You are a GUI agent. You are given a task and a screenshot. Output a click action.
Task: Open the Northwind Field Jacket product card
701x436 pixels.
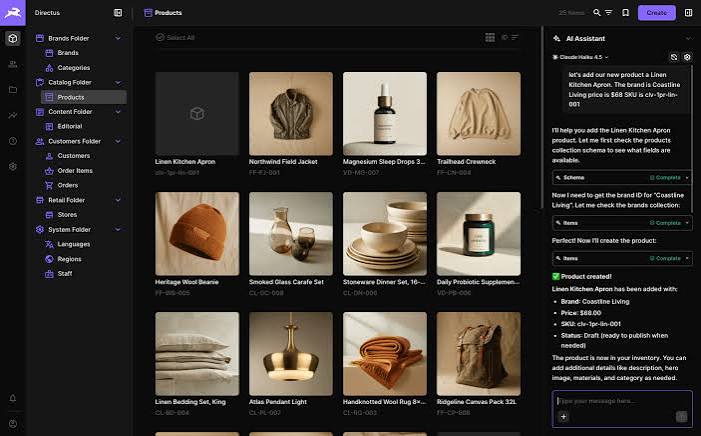[x=291, y=124]
